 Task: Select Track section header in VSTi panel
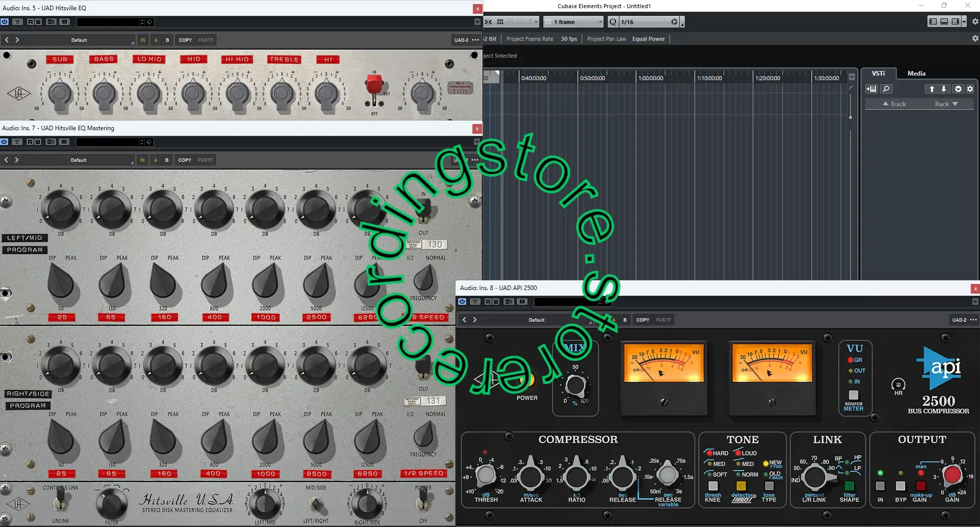click(x=894, y=104)
